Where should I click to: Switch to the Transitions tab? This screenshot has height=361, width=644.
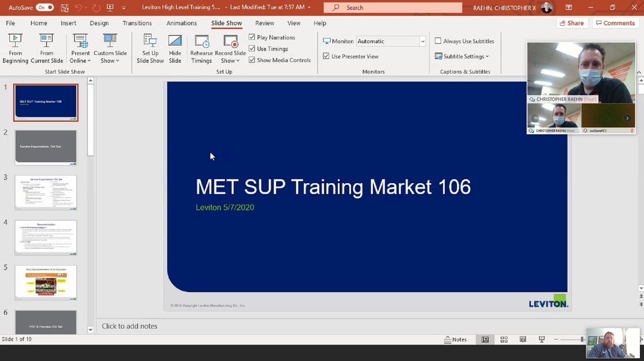137,23
